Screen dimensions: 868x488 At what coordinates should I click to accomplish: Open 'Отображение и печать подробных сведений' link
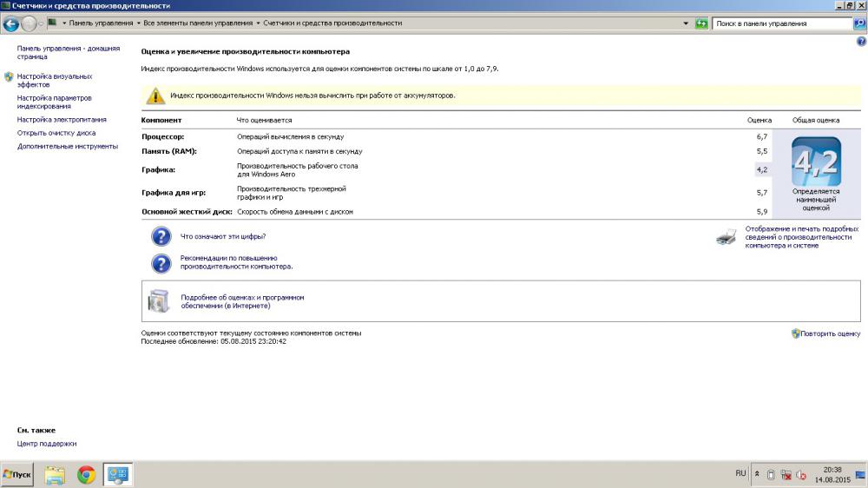[x=801, y=237]
